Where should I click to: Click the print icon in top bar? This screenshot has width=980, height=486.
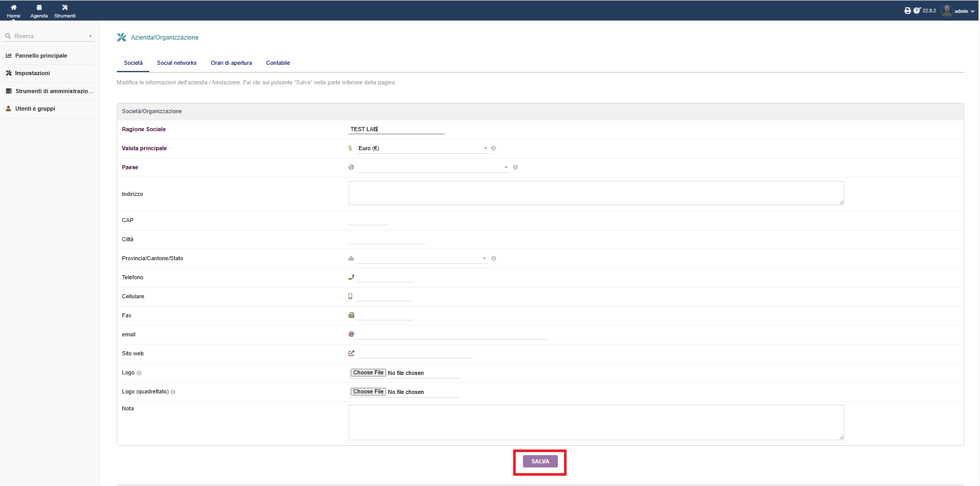[908, 11]
